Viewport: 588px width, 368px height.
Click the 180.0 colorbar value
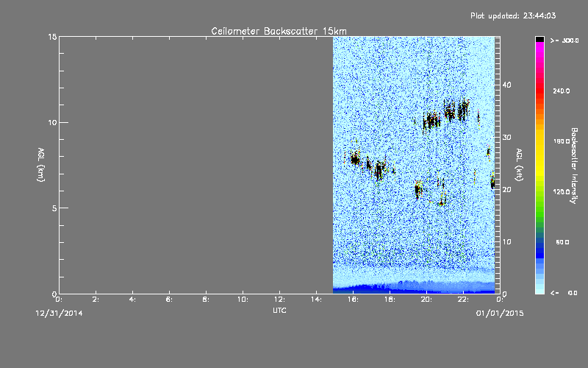pyautogui.click(x=561, y=141)
